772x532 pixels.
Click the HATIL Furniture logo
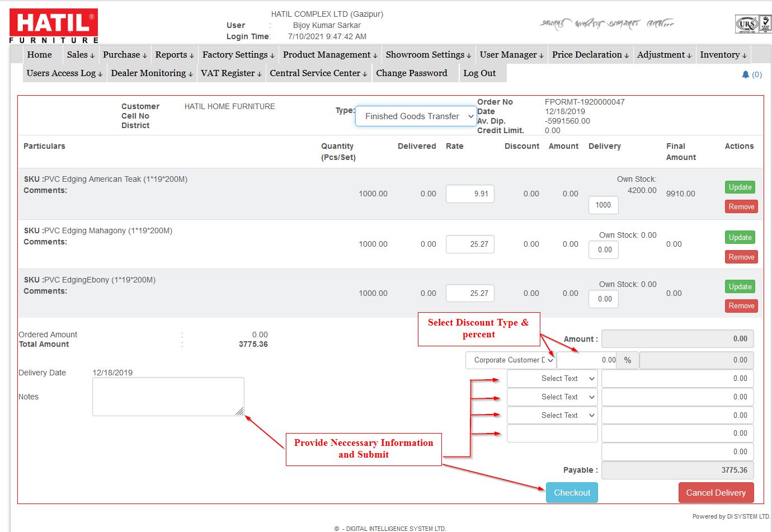click(x=54, y=26)
